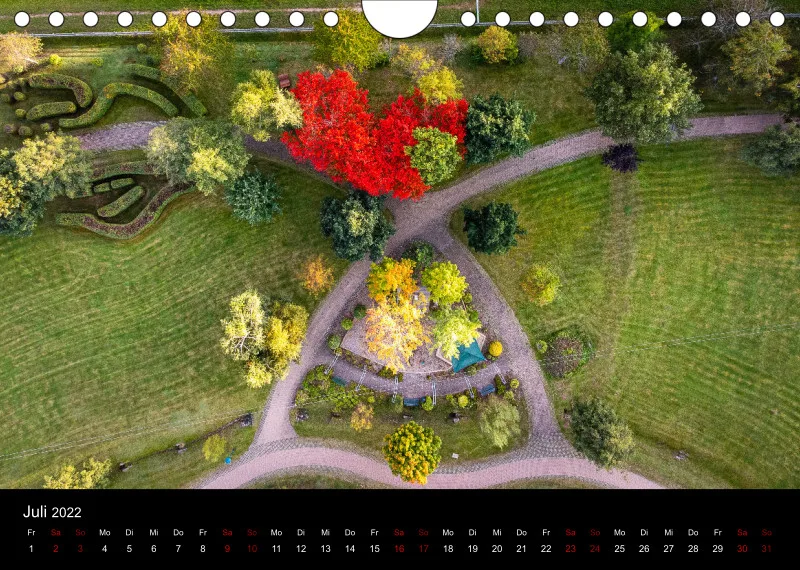The width and height of the screenshot is (800, 570).
Task: Select red date 17 under So
Action: (423, 549)
